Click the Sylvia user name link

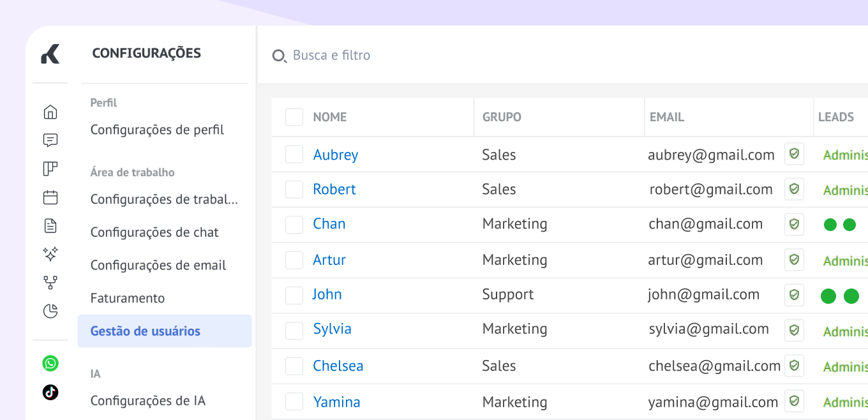point(332,329)
